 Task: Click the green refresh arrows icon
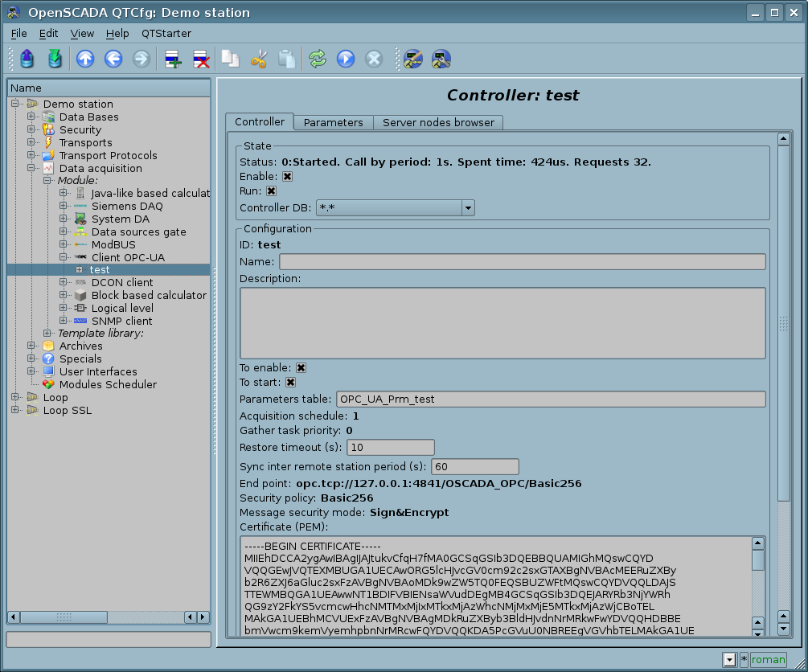(x=318, y=59)
